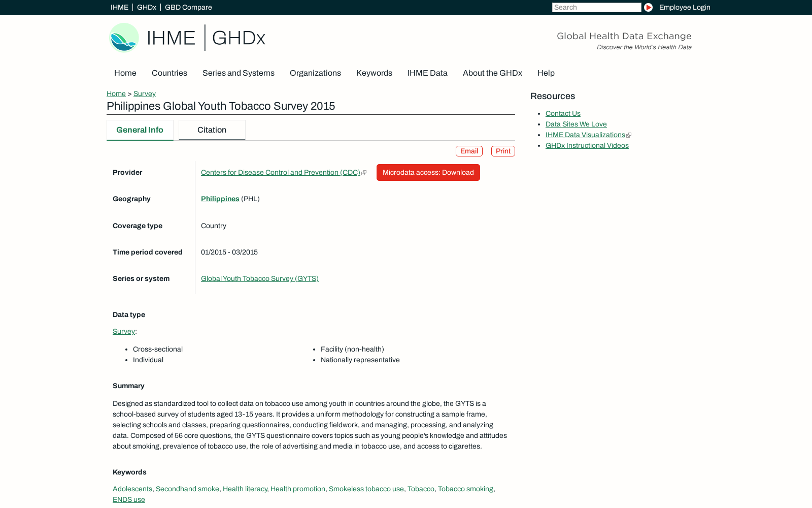This screenshot has height=508, width=812.
Task: Open Contact Us resource link
Action: click(x=563, y=113)
